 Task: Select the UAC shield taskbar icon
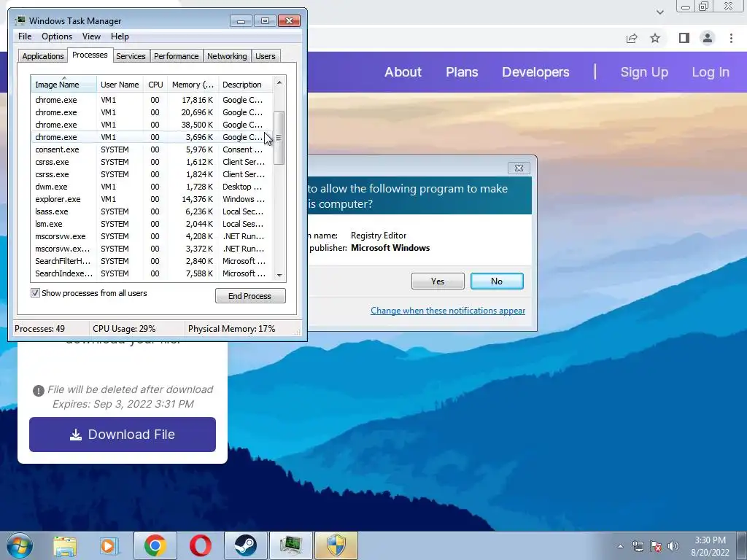click(x=336, y=545)
